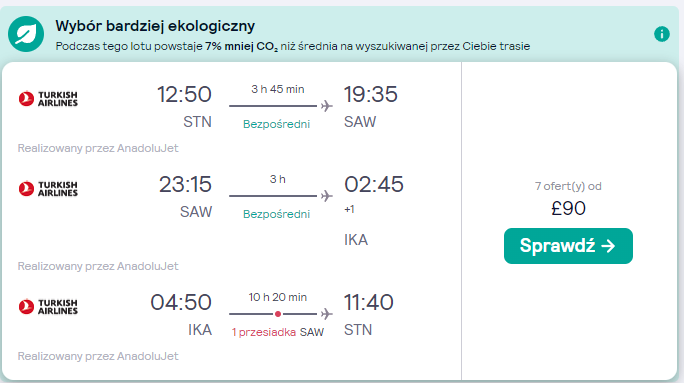
Task: Click first 'Realizowany przez AnadoluJet' note
Action: (x=98, y=148)
